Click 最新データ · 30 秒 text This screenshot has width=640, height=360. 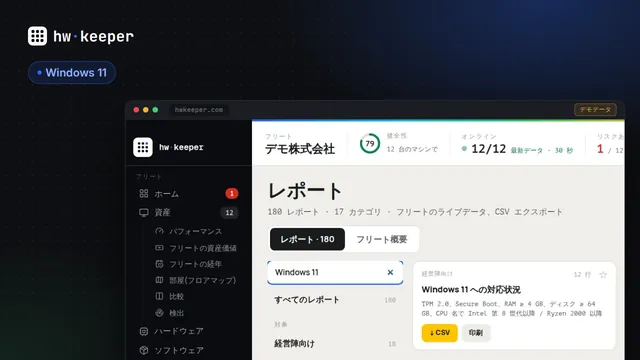542,151
